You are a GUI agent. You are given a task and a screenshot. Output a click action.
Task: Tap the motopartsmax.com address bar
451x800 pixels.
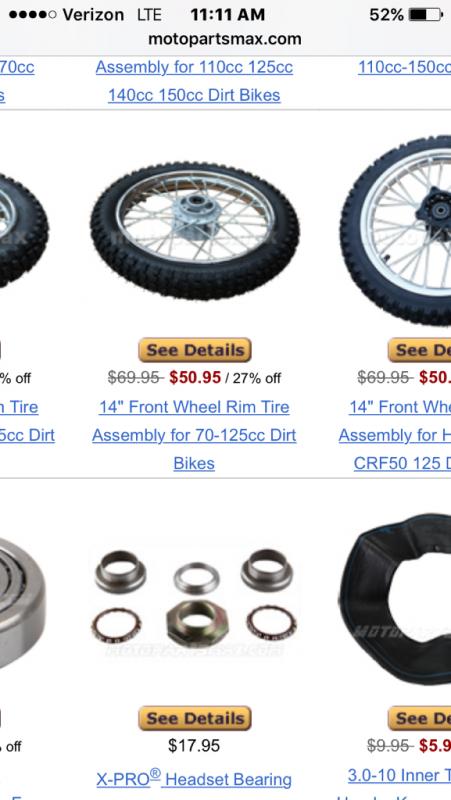(225, 39)
